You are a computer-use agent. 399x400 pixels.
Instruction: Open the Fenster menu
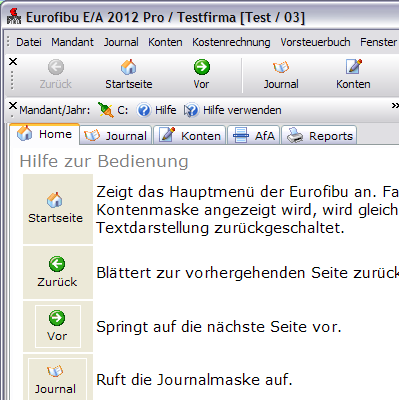tap(378, 42)
